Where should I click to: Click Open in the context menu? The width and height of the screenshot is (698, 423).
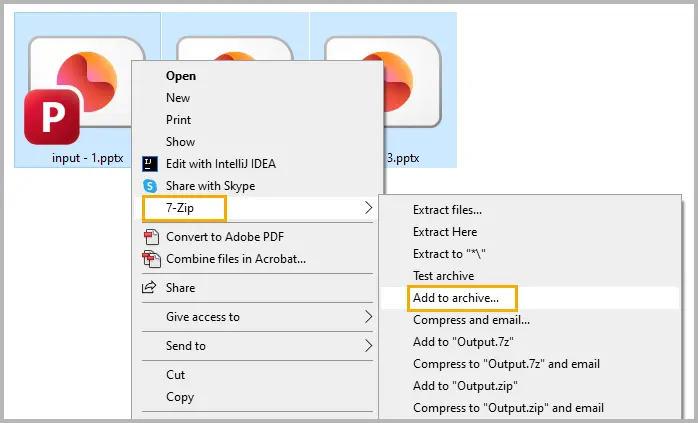coord(181,76)
